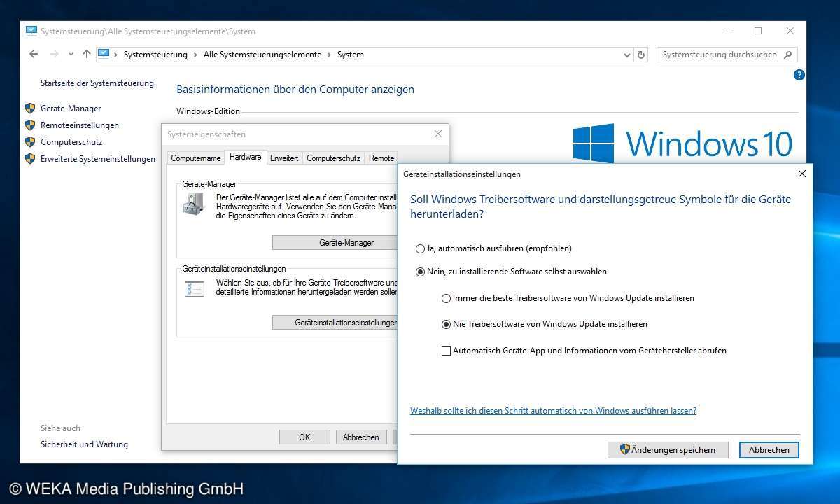
Task: Click the shield icon next to Geräte-Manager
Action: [x=30, y=108]
